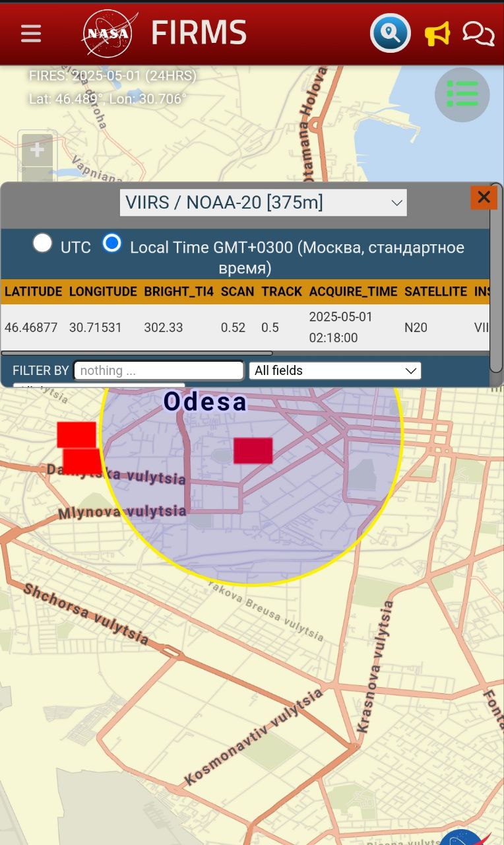The height and width of the screenshot is (845, 504).
Task: Open the All fields filter dropdown
Action: 335,370
